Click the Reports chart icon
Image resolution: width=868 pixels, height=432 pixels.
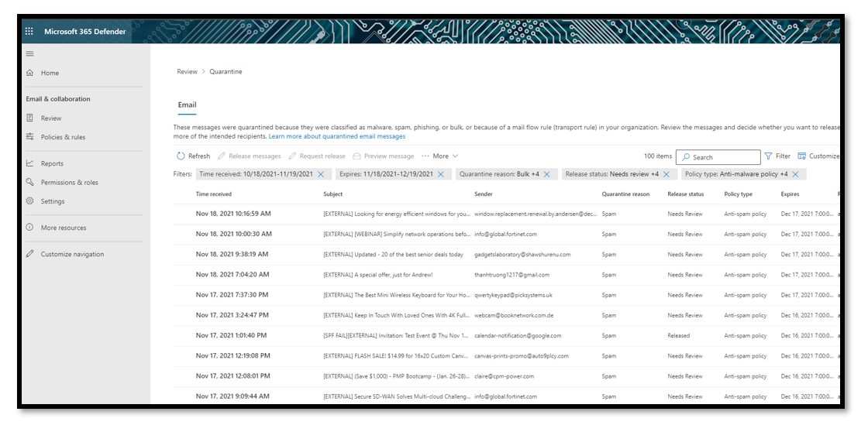[x=30, y=163]
